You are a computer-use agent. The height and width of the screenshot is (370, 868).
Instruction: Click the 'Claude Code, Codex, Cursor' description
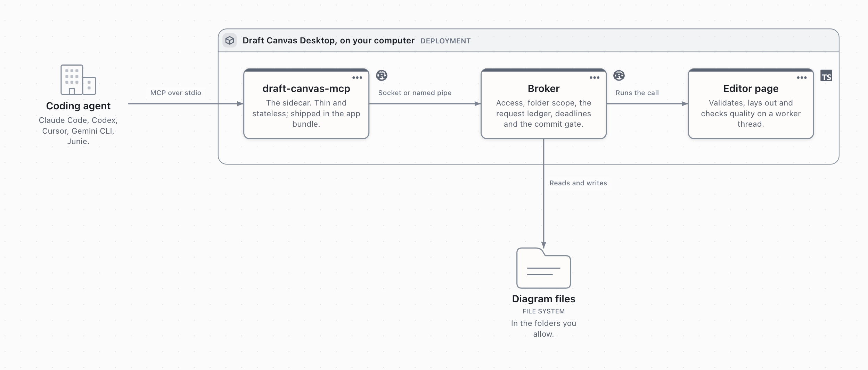(78, 131)
